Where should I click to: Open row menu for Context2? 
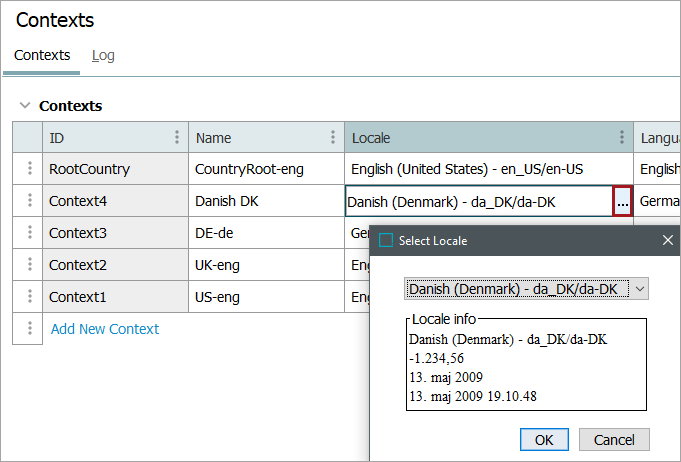point(28,265)
